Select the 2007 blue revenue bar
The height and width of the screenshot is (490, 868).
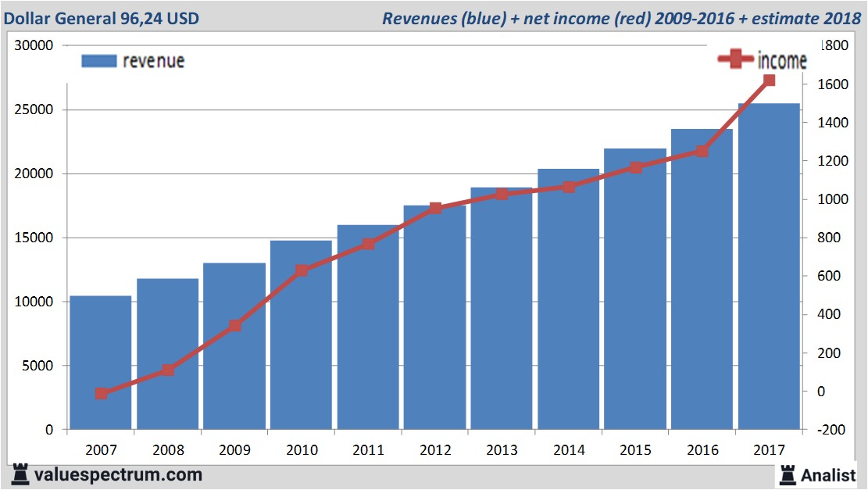coord(101,363)
